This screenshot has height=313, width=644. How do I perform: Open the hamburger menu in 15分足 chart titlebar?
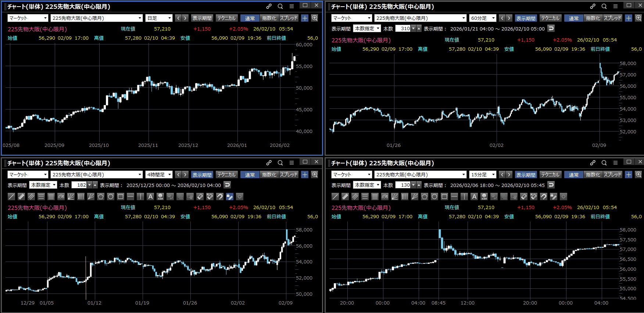[x=615, y=163]
